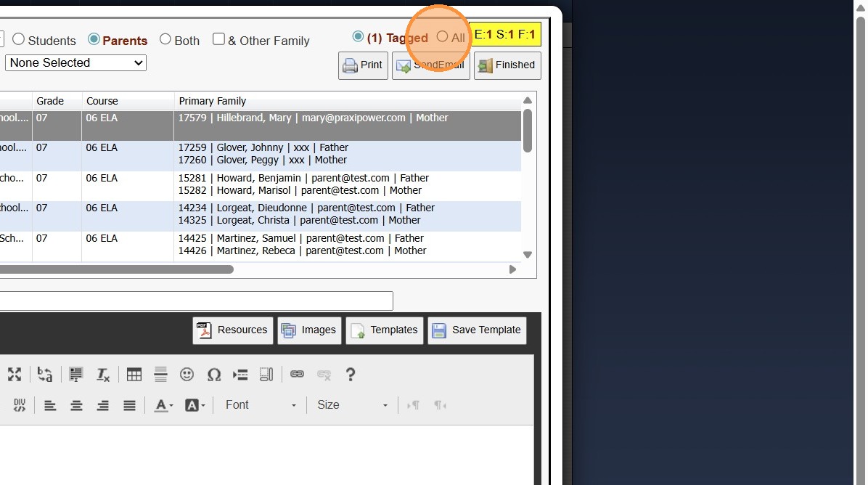This screenshot has height=485, width=868.
Task: Insert special character with the Omega icon
Action: pyautogui.click(x=213, y=375)
